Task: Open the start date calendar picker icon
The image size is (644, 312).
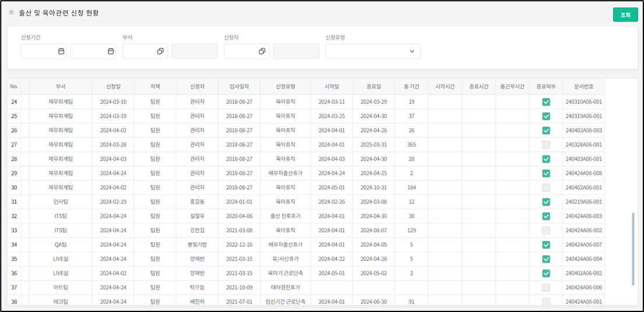Action: pos(61,51)
